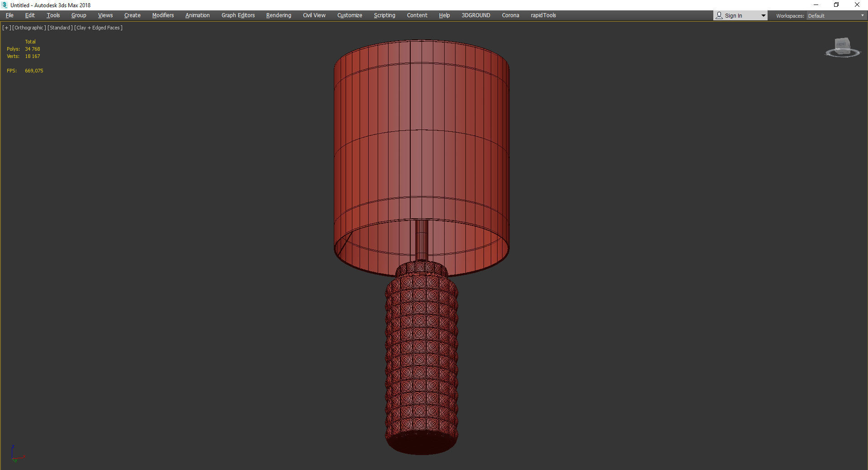
Task: Open the Views menu
Action: click(105, 15)
